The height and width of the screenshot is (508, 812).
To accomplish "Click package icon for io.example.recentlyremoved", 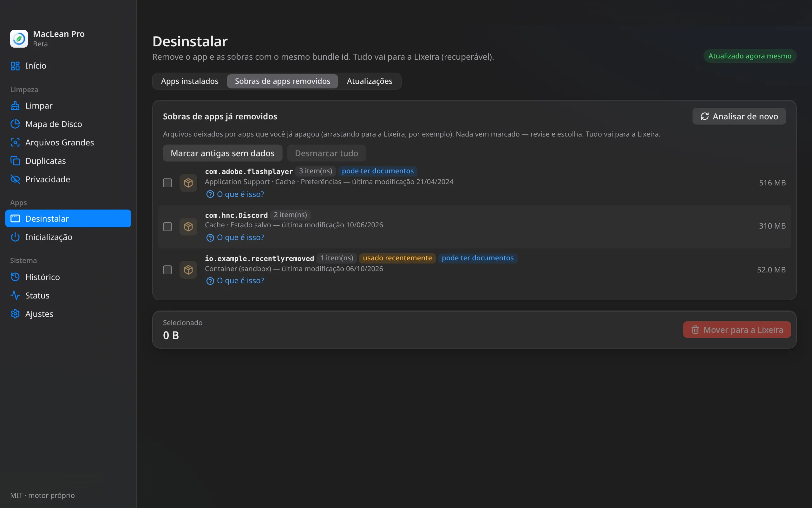I will click(x=188, y=270).
